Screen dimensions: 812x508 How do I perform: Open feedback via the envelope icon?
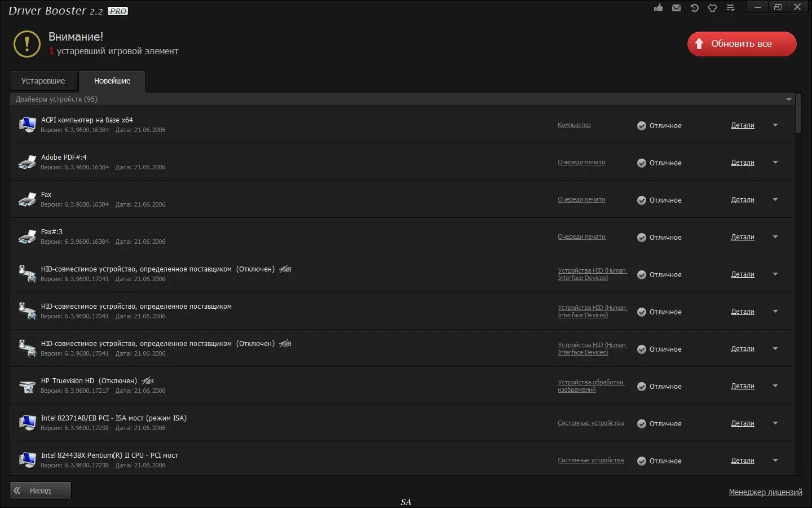[676, 8]
